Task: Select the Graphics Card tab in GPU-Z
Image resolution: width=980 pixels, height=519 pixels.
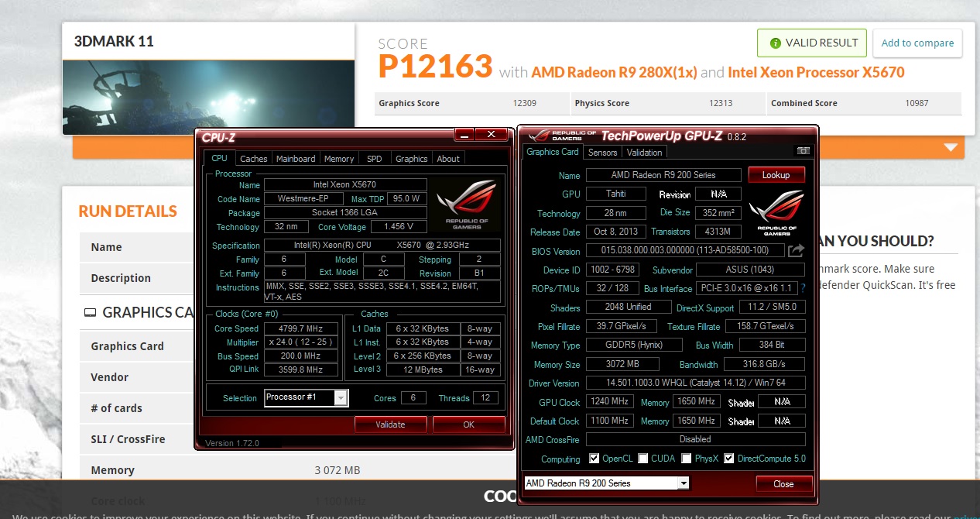Action: tap(553, 152)
